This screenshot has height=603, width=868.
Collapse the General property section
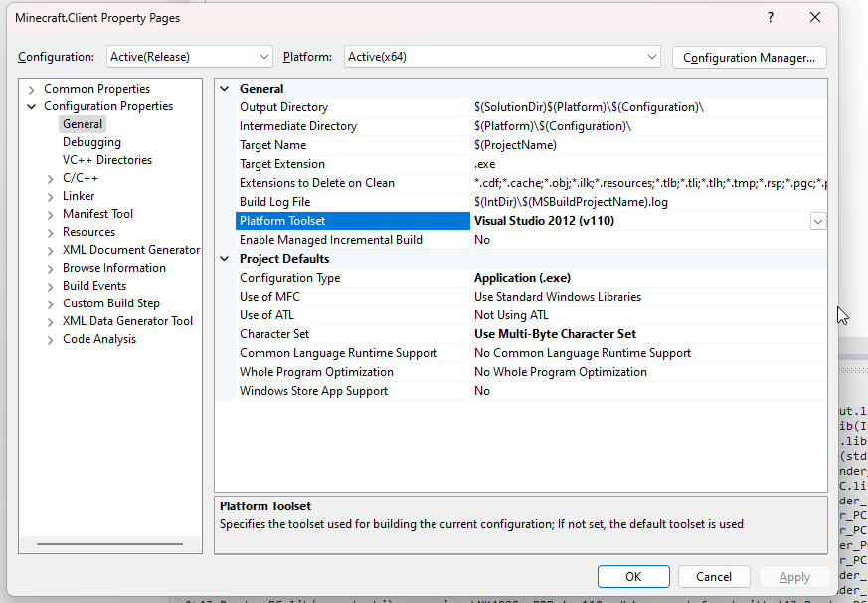(x=225, y=89)
